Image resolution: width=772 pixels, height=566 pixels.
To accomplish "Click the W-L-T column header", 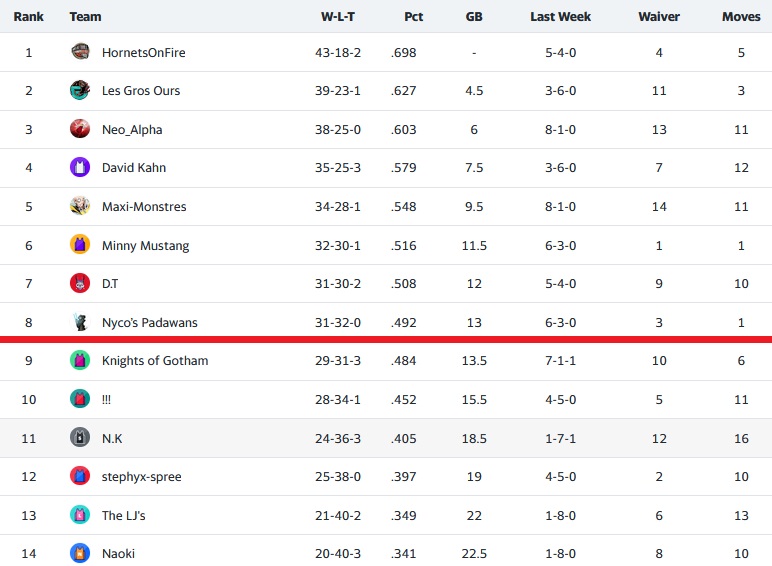I will pos(338,16).
